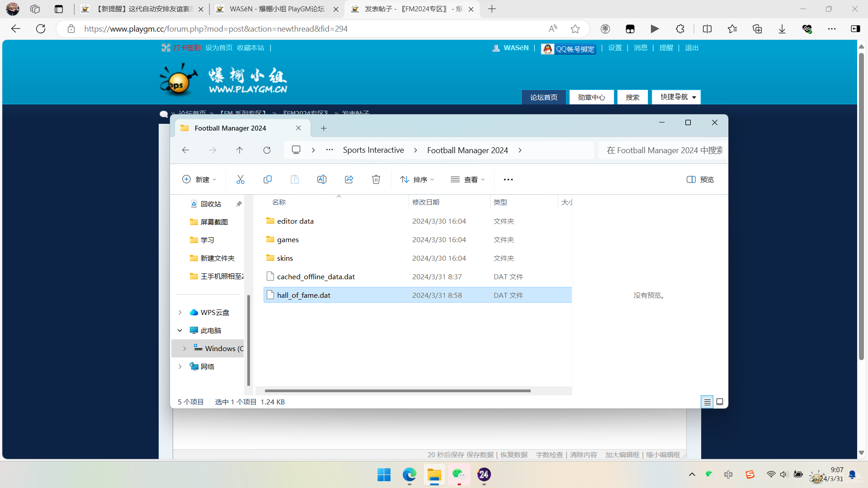Open Edge split screen icon
Screen dimensions: 868x488
click(707, 29)
